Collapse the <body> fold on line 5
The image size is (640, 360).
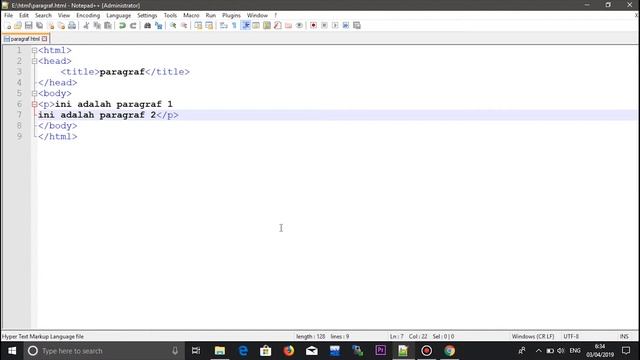(x=34, y=93)
